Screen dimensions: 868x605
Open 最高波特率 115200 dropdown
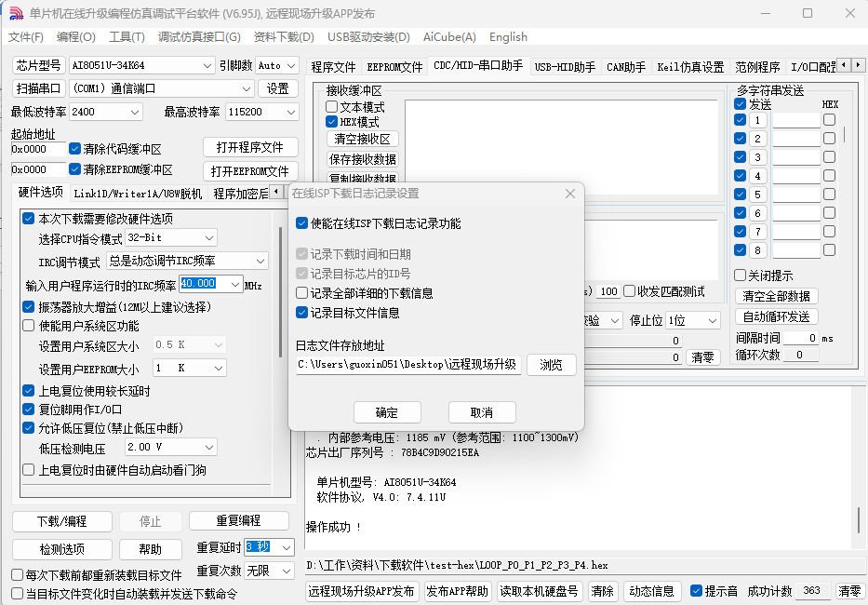pos(262,112)
